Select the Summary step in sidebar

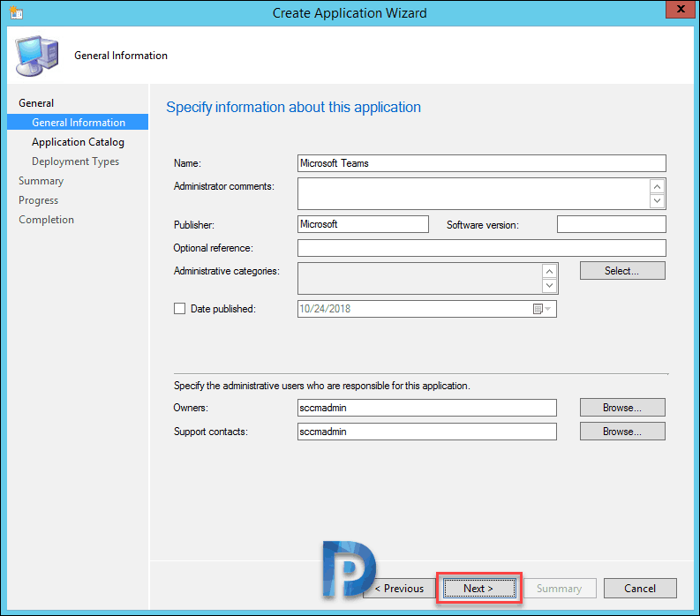tap(41, 181)
